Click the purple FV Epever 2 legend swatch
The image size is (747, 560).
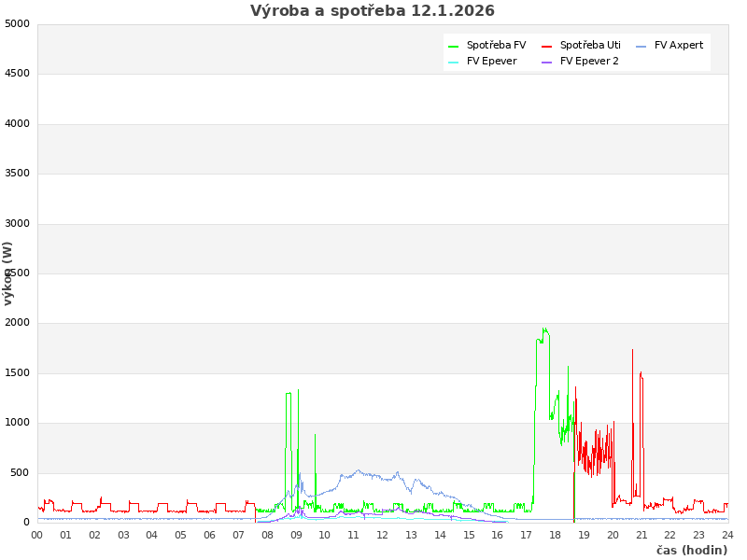click(546, 62)
